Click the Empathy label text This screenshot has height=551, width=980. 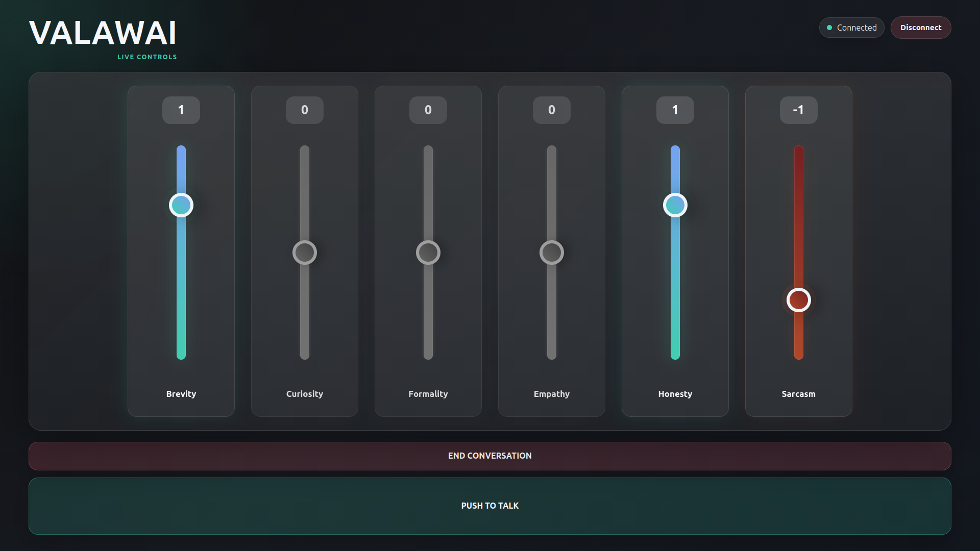[552, 394]
